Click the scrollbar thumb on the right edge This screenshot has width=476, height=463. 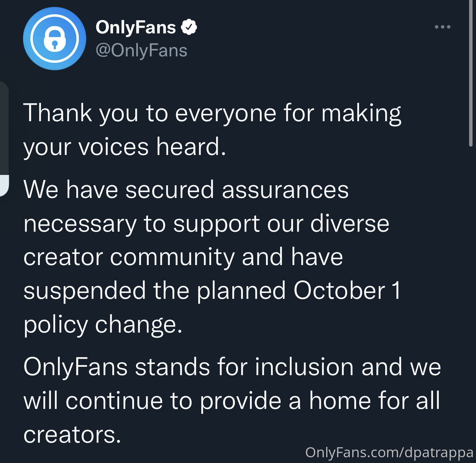471,73
